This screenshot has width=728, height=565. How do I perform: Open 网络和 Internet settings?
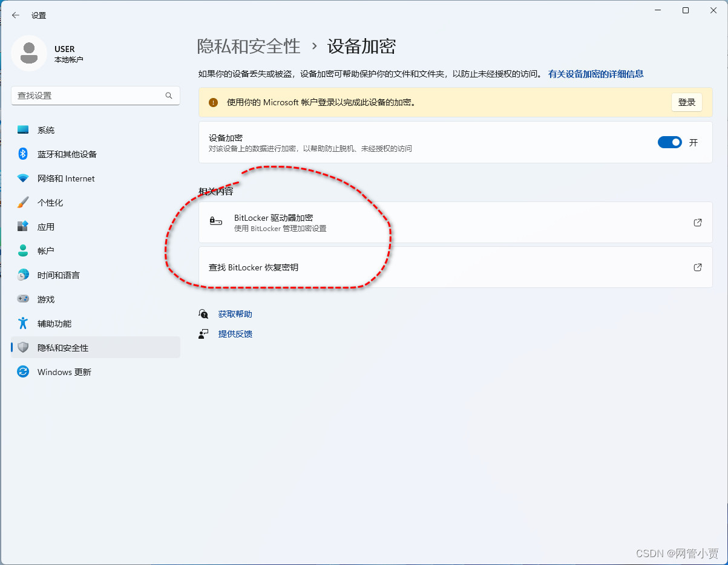tap(65, 178)
